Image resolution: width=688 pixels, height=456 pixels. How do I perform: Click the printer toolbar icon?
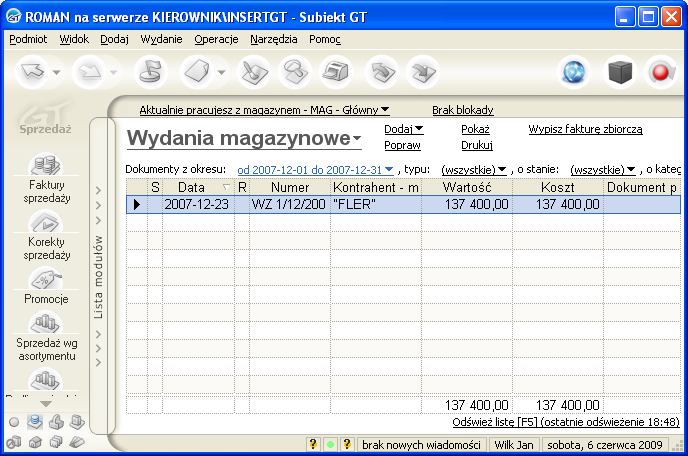[336, 72]
